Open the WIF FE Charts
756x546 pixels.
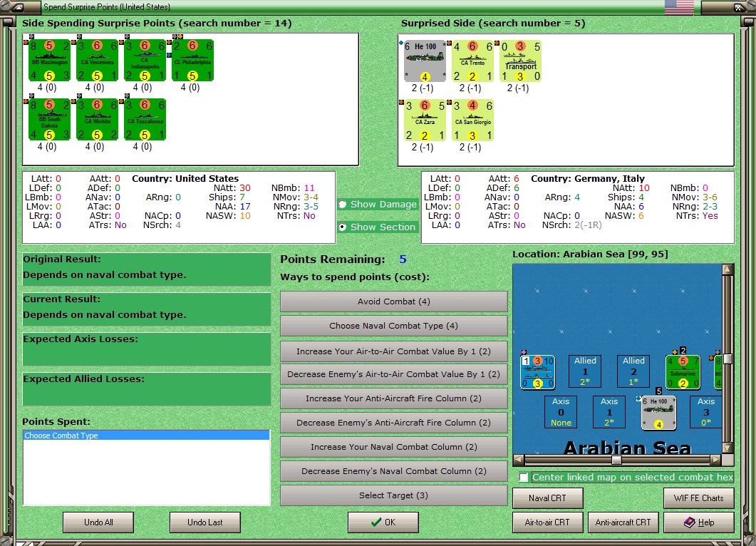point(698,498)
